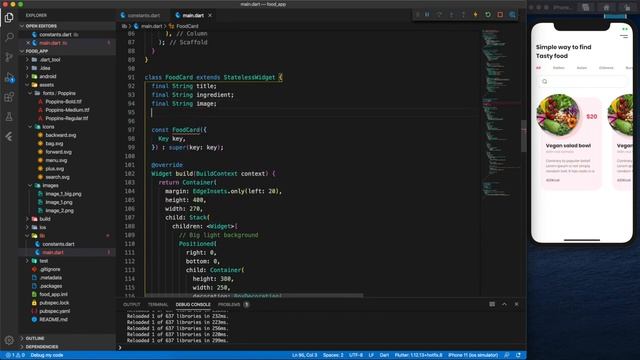This screenshot has height=360, width=640.
Task: Open constants.dart under the lib folder
Action: click(58, 244)
